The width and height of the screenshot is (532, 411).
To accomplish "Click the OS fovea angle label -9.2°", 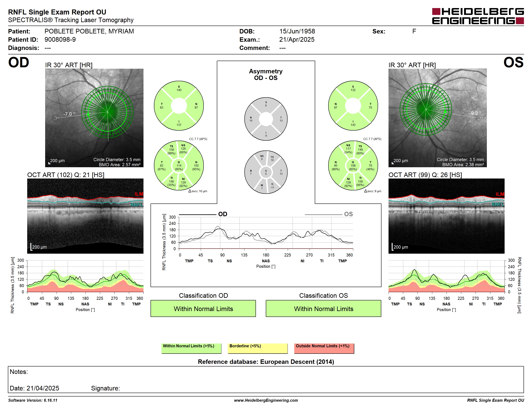I will tap(475, 113).
